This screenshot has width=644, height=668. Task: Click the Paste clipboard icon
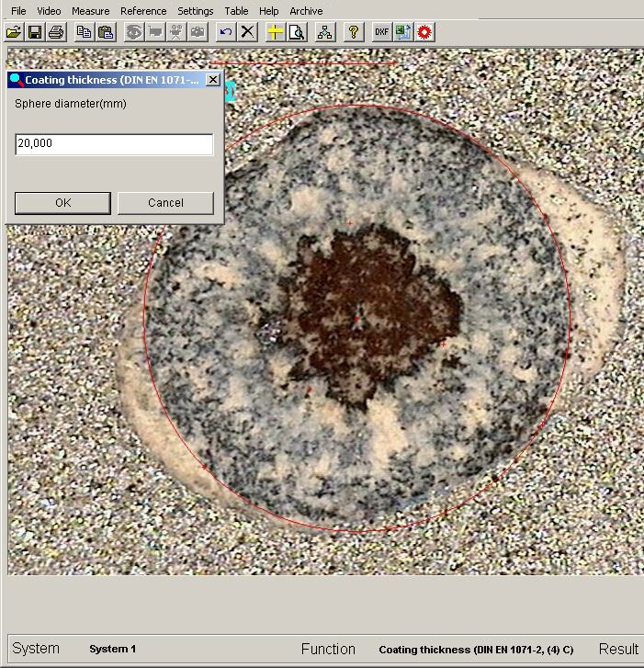pos(106,32)
